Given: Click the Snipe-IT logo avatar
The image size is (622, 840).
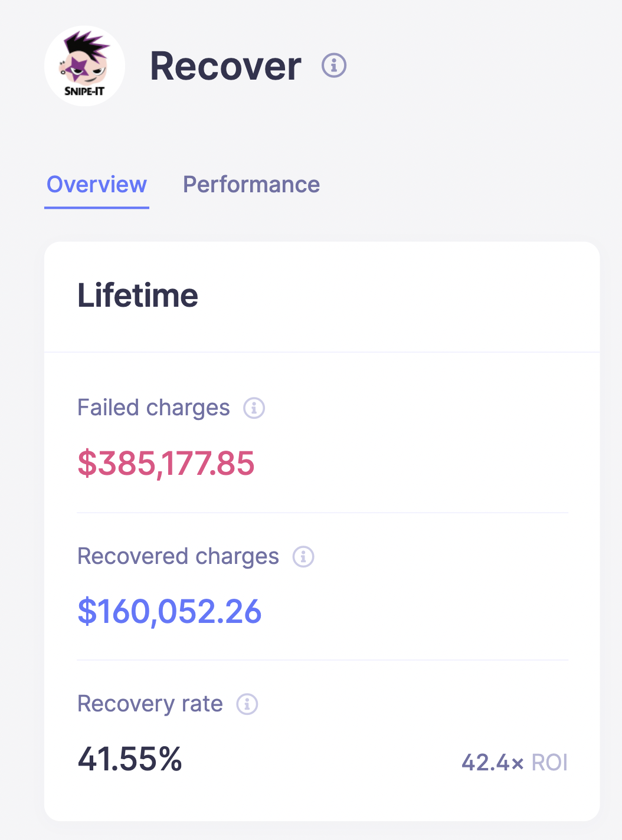Looking at the screenshot, I should (84, 65).
